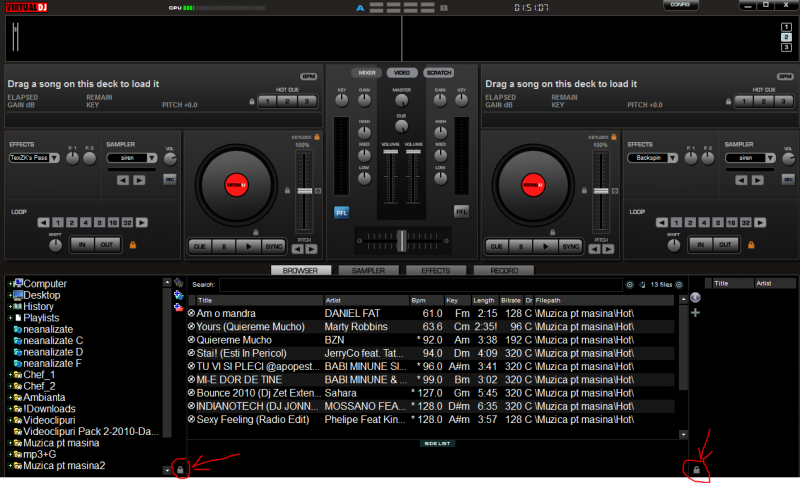Select right deck loop length 16

coord(732,223)
